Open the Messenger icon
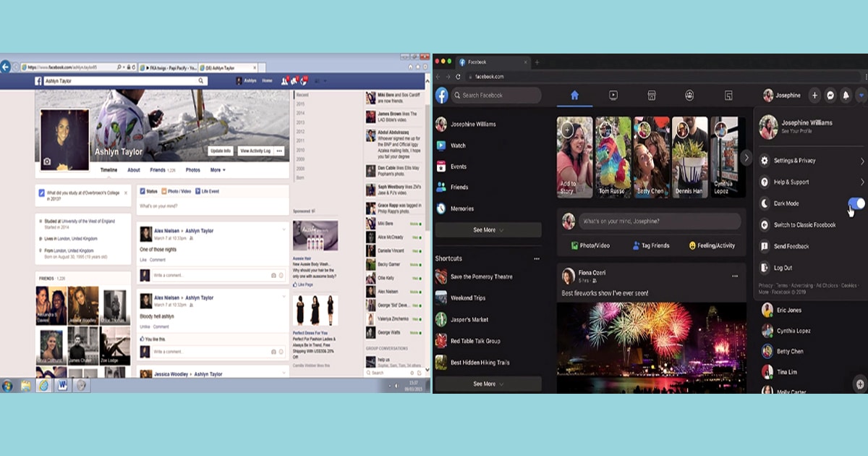This screenshot has width=868, height=456. tap(830, 95)
